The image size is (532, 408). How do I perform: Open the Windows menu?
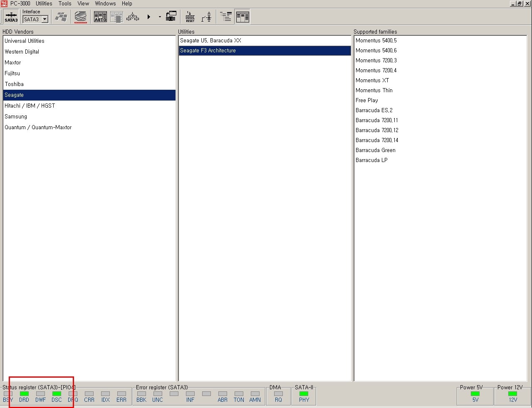(x=105, y=3)
